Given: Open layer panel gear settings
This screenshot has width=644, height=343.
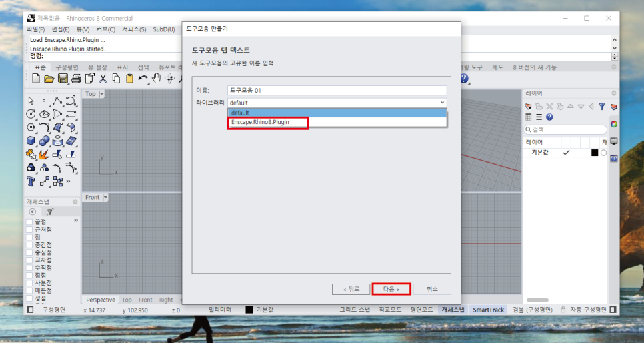Looking at the screenshot, I should 613,93.
